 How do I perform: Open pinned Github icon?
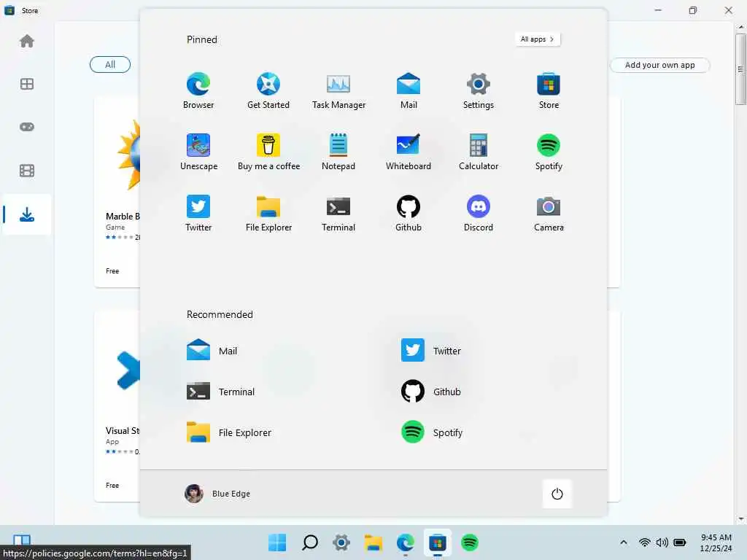pyautogui.click(x=409, y=213)
